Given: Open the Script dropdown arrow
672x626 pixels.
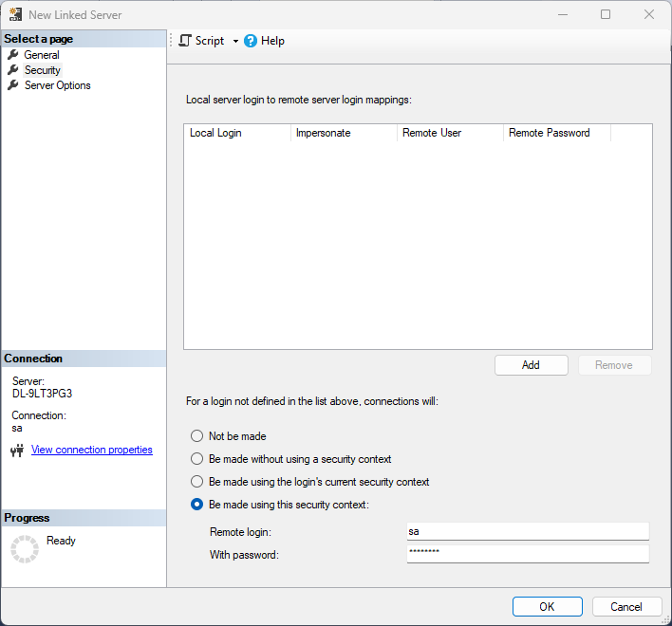Looking at the screenshot, I should point(235,42).
